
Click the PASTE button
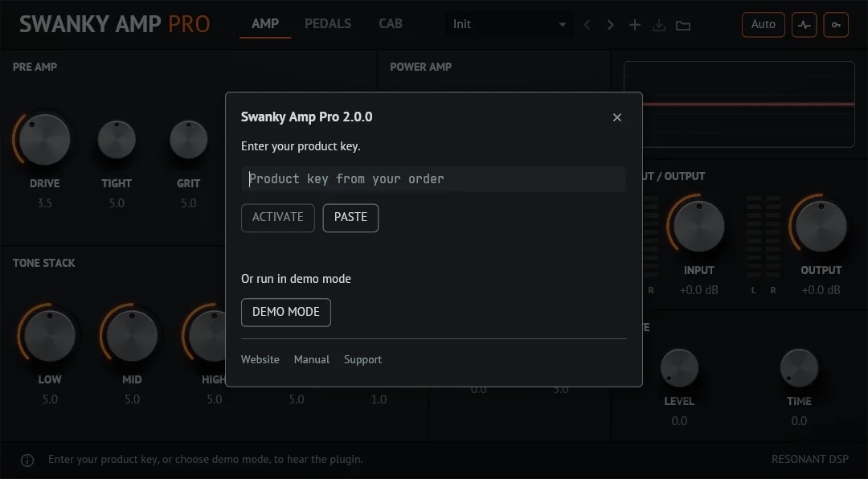pyautogui.click(x=350, y=218)
